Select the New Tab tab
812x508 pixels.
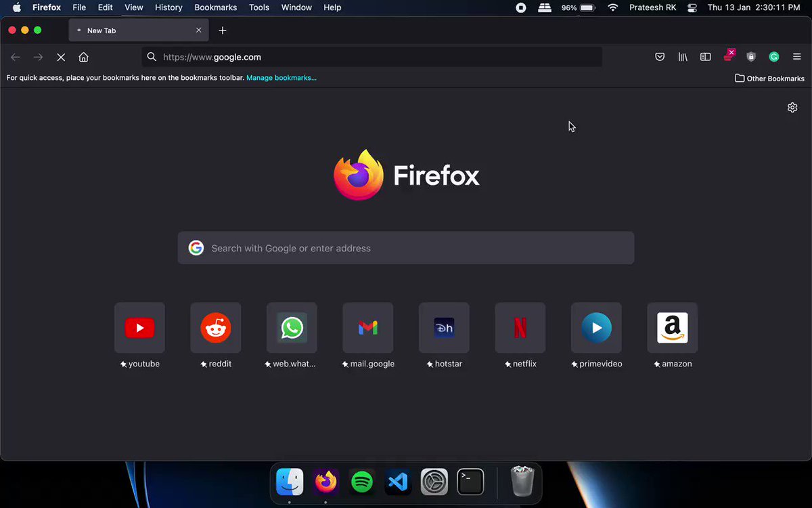pyautogui.click(x=138, y=30)
